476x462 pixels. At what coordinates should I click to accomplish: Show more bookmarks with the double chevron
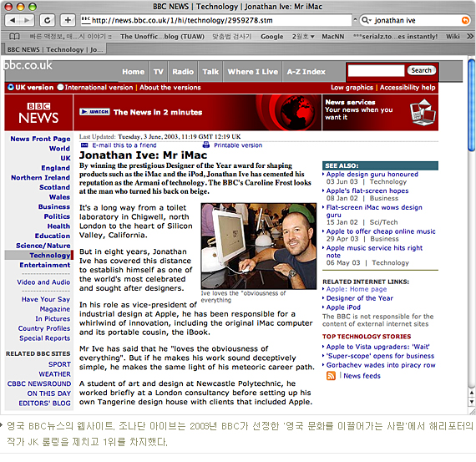click(x=470, y=37)
